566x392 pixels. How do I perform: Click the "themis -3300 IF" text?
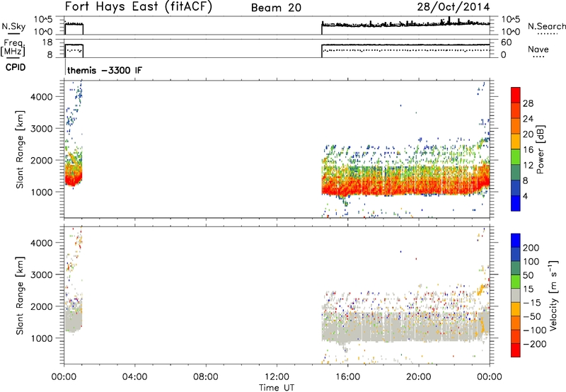tap(105, 70)
